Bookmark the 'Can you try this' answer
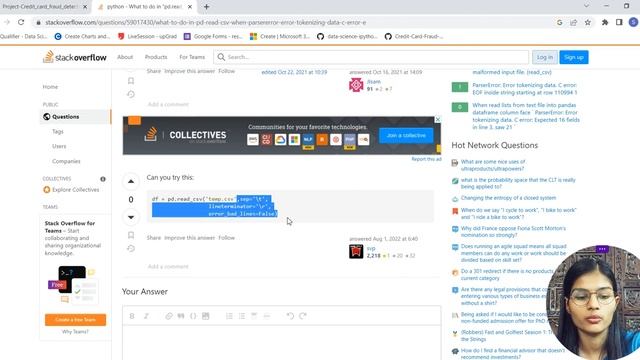The width and height of the screenshot is (640, 360). click(x=131, y=235)
